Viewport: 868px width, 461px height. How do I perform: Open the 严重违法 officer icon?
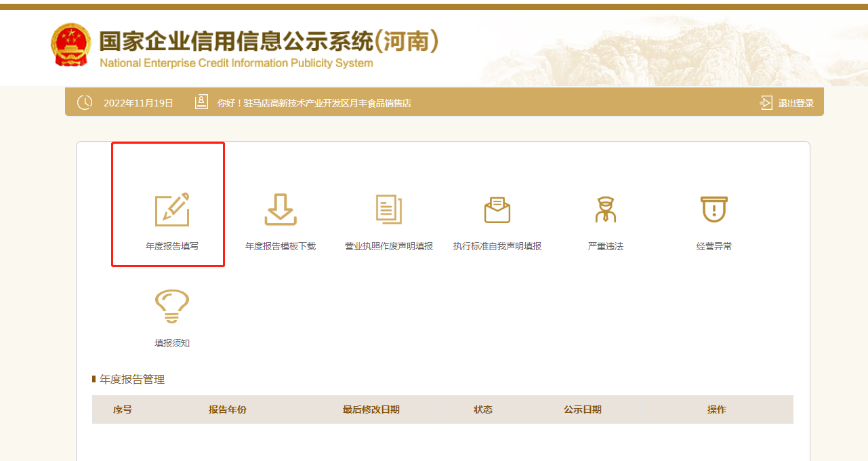[x=605, y=209]
